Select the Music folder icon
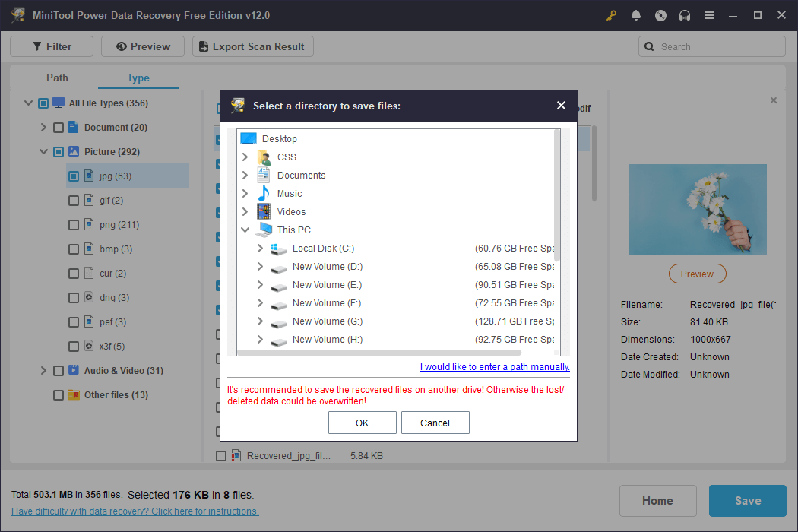 [x=264, y=194]
